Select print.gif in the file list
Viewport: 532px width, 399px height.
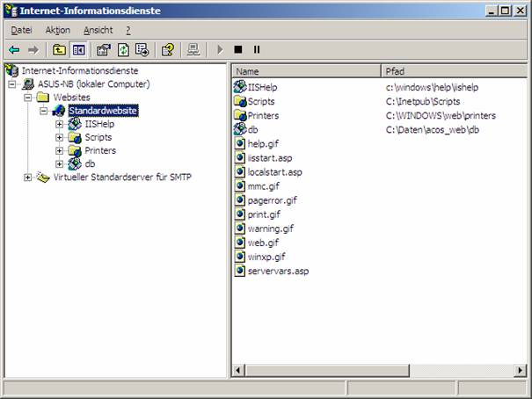pos(264,214)
